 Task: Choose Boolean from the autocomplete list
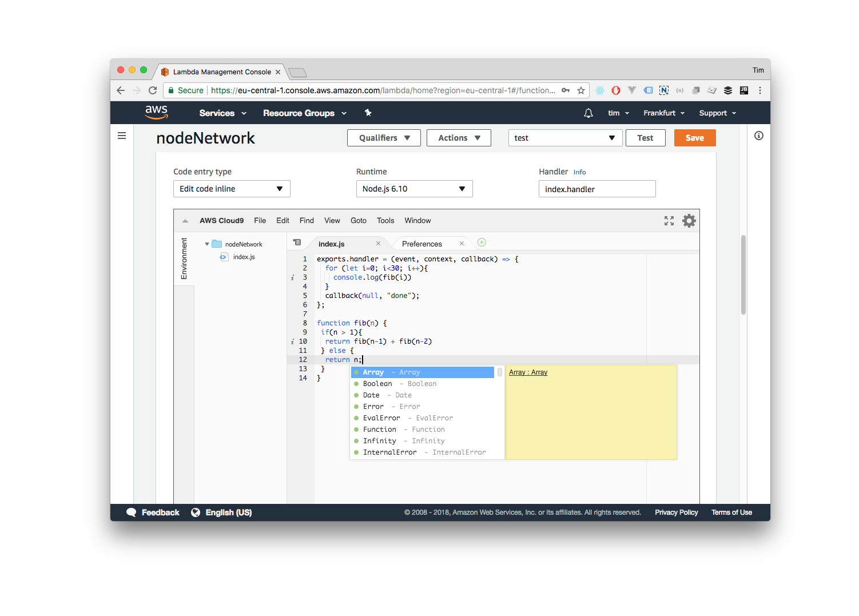(423, 384)
